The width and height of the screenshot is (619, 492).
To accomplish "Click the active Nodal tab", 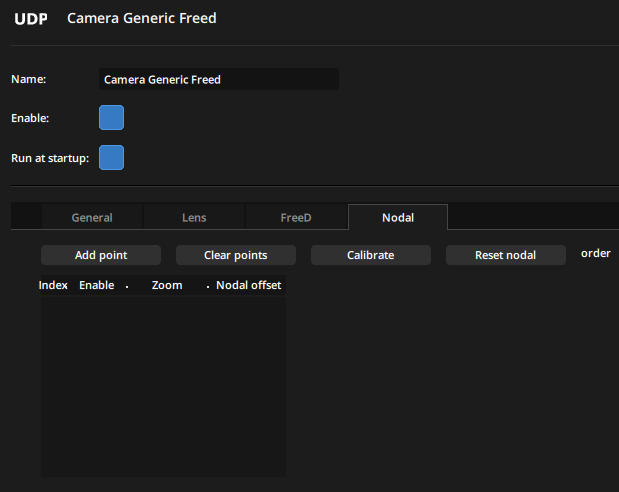I will click(x=398, y=217).
